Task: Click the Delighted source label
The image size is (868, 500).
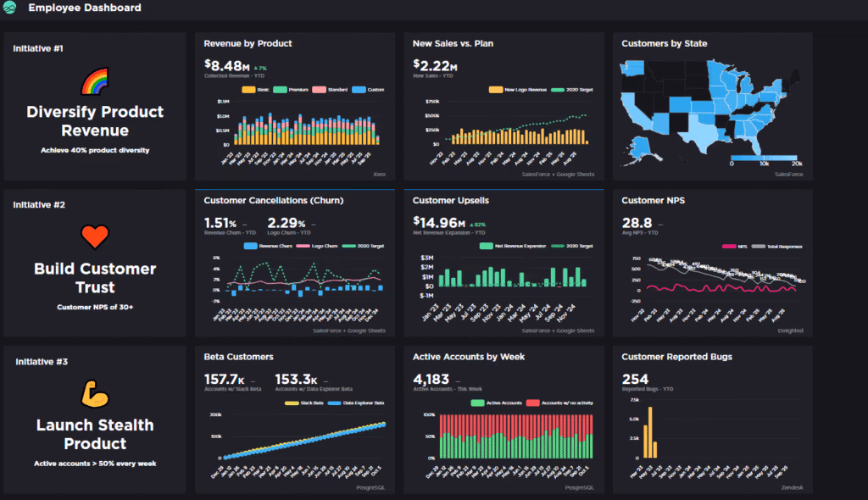Action: tap(790, 331)
